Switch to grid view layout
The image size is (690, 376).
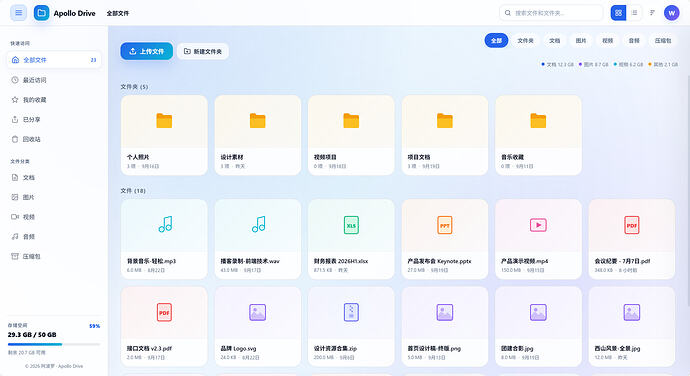(618, 13)
